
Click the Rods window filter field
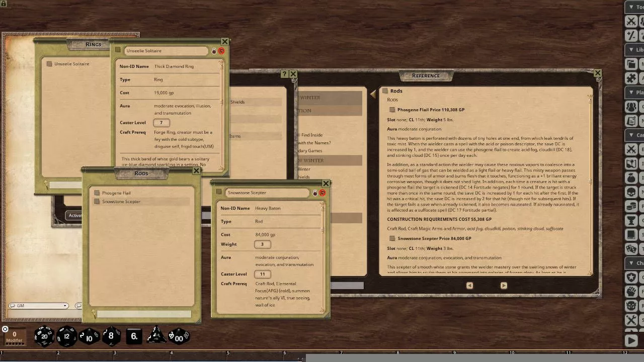click(x=144, y=314)
